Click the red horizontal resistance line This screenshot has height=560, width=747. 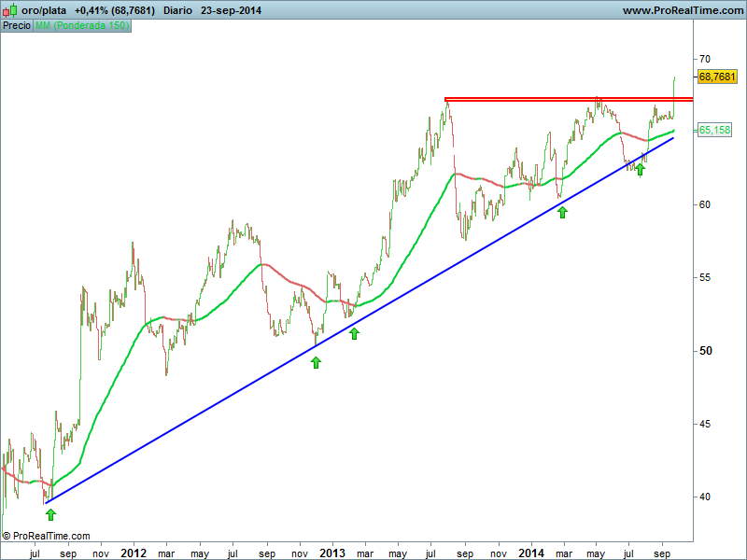click(569, 100)
